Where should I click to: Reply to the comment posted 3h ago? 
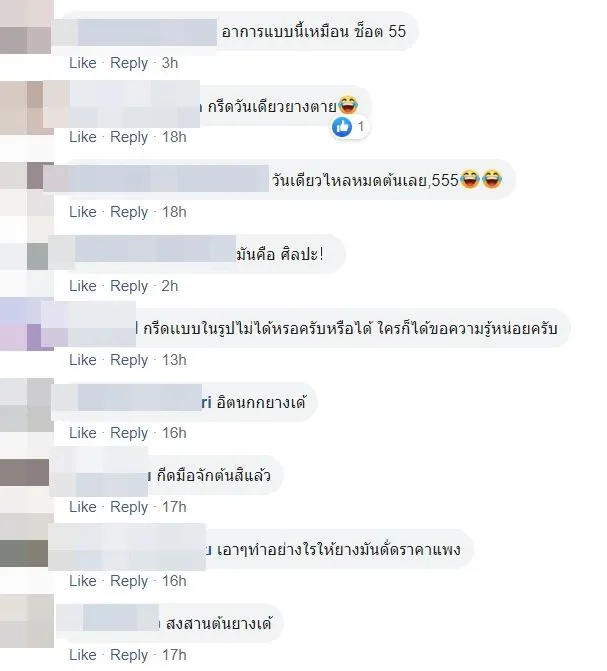(x=129, y=63)
